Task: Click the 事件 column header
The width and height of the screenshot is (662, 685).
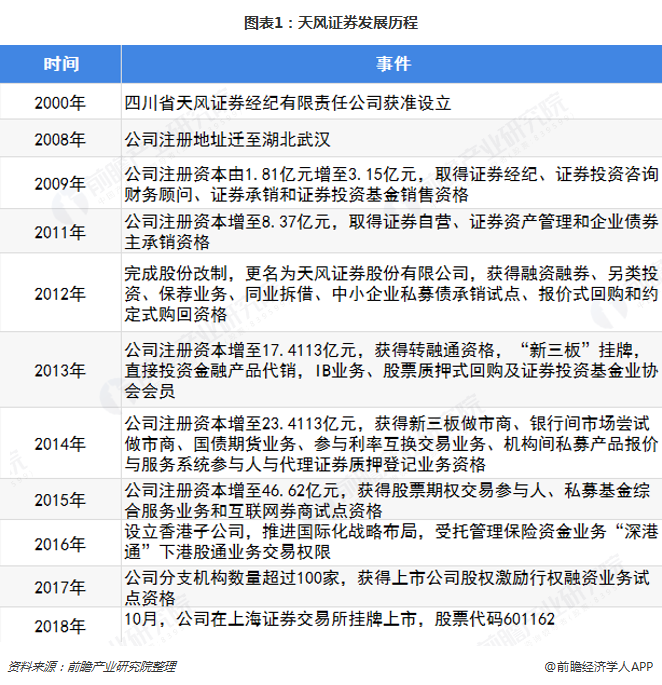Action: click(392, 64)
